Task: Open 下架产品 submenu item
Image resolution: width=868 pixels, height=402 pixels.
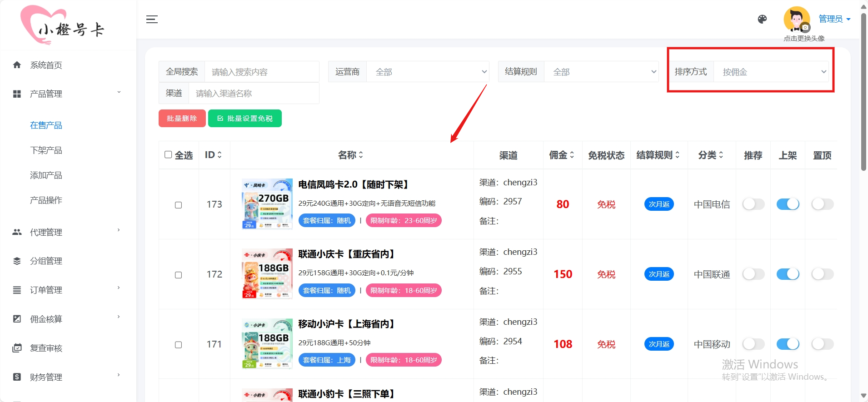Action: [46, 150]
